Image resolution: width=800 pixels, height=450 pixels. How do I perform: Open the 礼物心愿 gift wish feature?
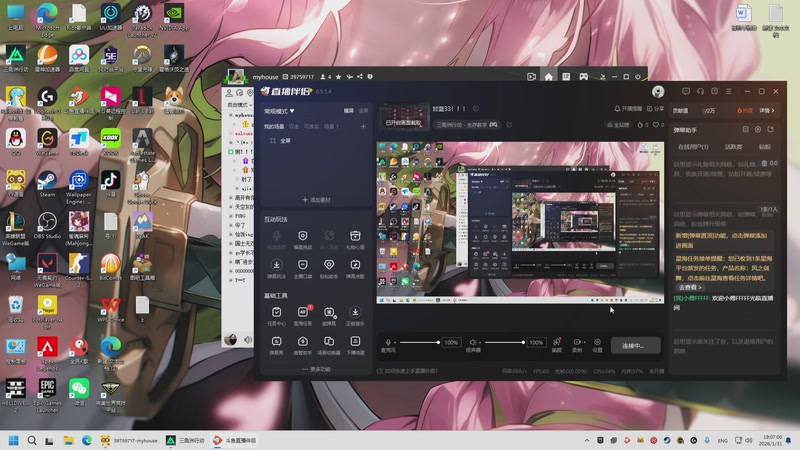click(355, 240)
